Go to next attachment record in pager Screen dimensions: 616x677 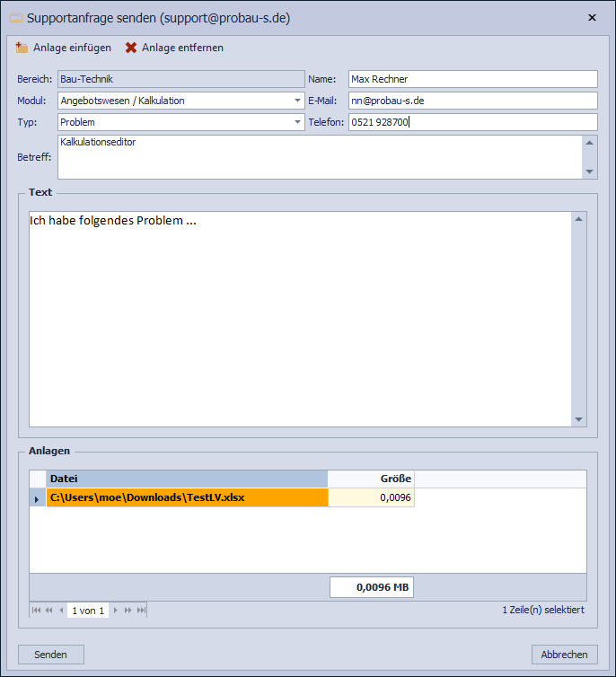115,611
